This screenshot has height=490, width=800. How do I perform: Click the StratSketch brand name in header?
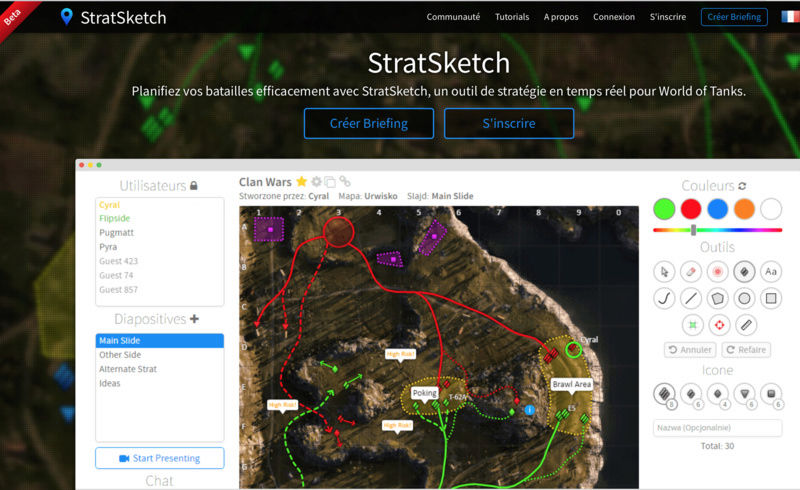[x=123, y=18]
